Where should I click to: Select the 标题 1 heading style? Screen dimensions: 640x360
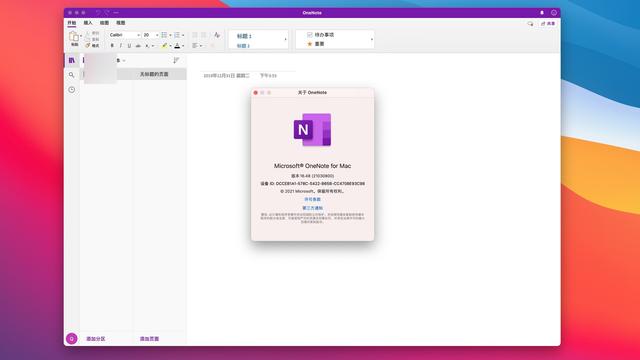click(244, 36)
